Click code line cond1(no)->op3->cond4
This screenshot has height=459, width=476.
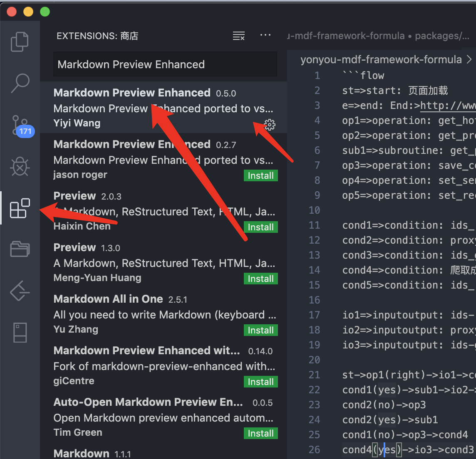[x=405, y=435]
